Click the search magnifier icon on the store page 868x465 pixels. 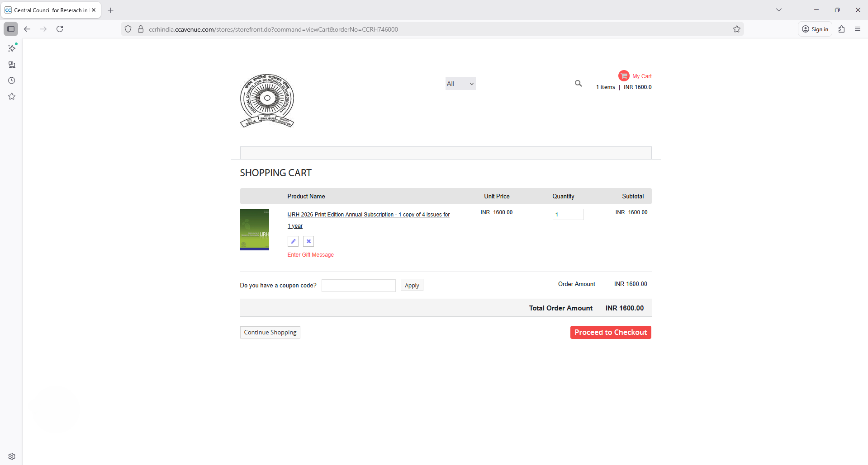pos(578,84)
